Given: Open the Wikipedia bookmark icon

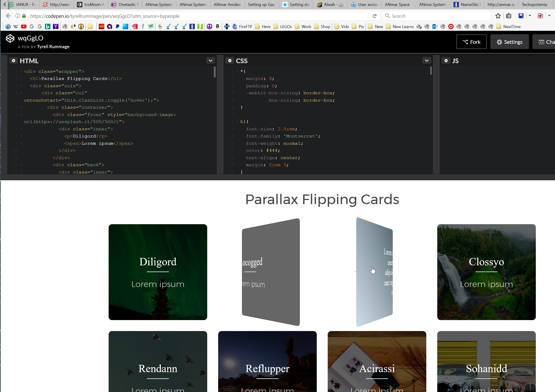Looking at the screenshot, I should pos(16,27).
